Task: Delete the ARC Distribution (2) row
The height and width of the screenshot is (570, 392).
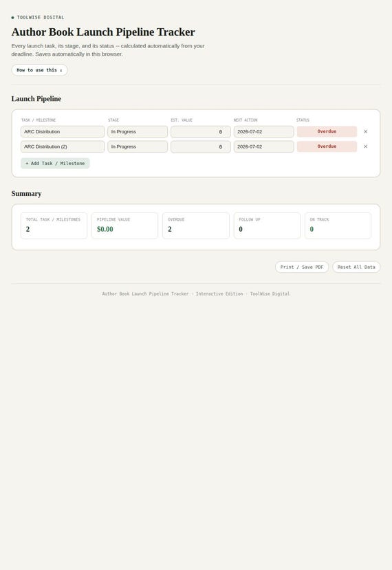Action: (x=365, y=146)
